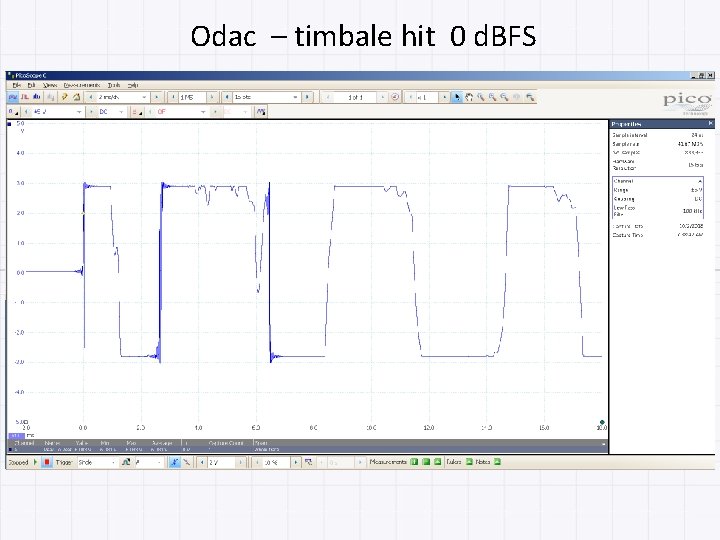720x540 pixels.
Task: Select Scope mode icon in toolbar
Action: (13, 97)
